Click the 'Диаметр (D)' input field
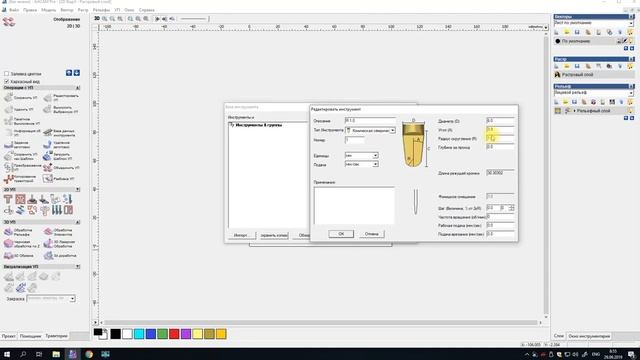This screenshot has width=640, height=360. tap(500, 121)
